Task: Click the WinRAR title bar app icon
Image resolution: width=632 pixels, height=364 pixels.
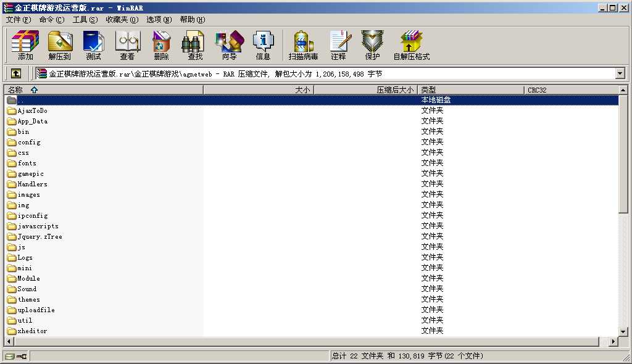Action: [7, 7]
